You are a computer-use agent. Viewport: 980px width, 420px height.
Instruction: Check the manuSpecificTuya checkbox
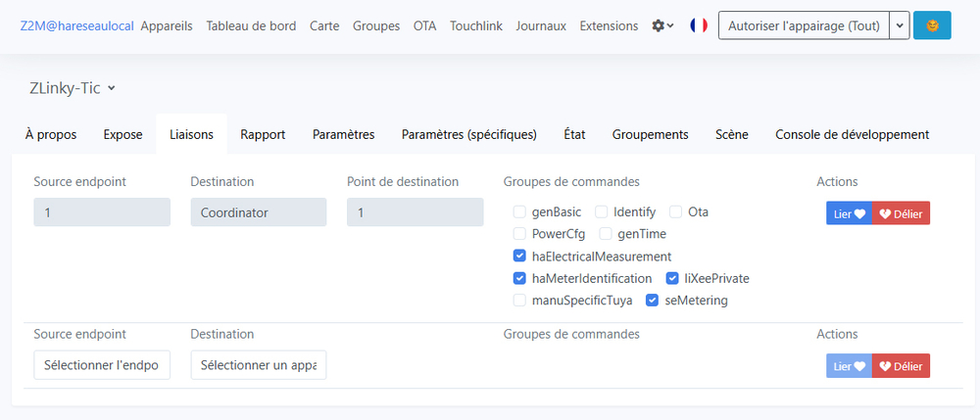click(519, 301)
